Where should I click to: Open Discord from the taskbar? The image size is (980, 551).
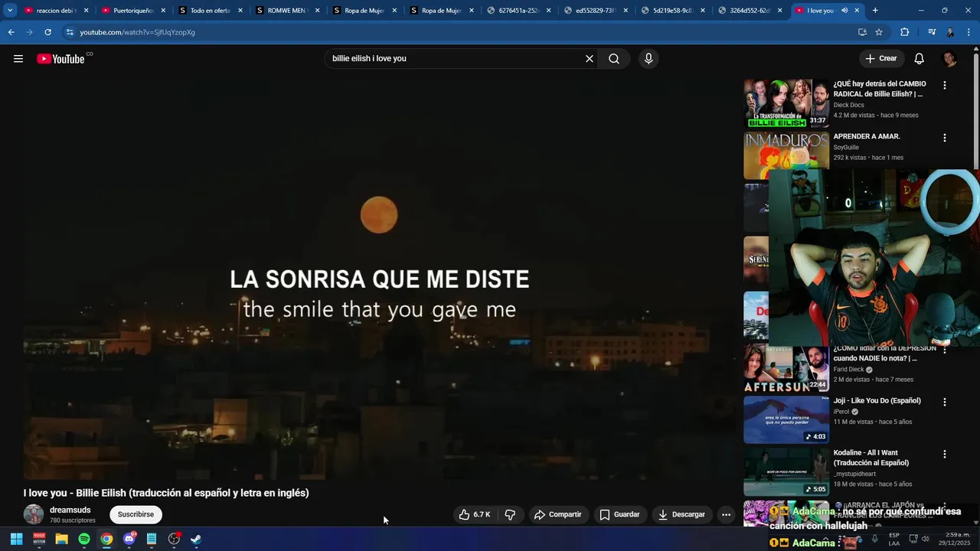(x=129, y=540)
